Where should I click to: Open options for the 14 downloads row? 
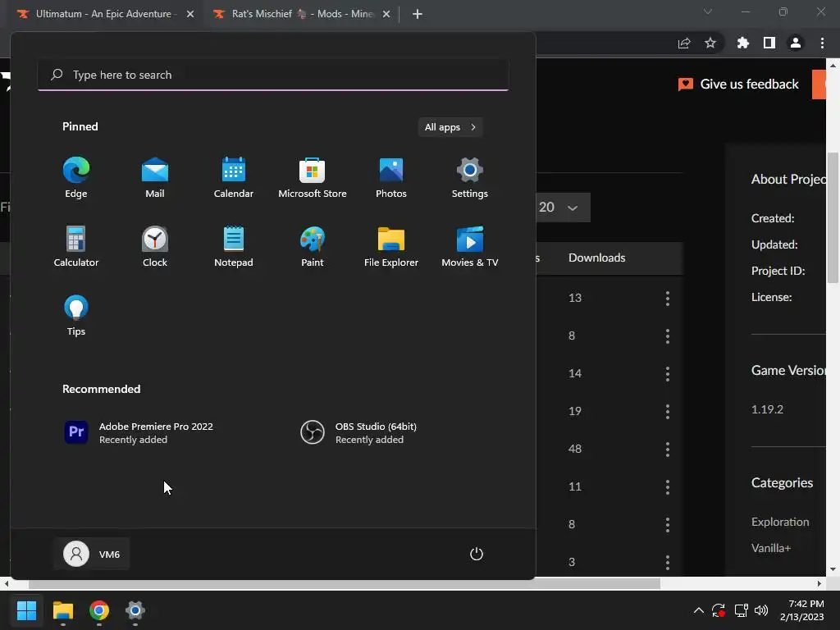[668, 374]
